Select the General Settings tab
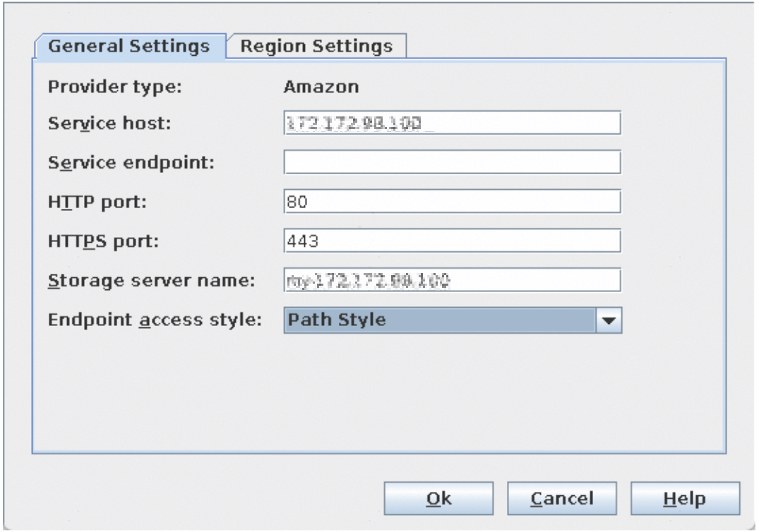759x532 pixels. [129, 47]
